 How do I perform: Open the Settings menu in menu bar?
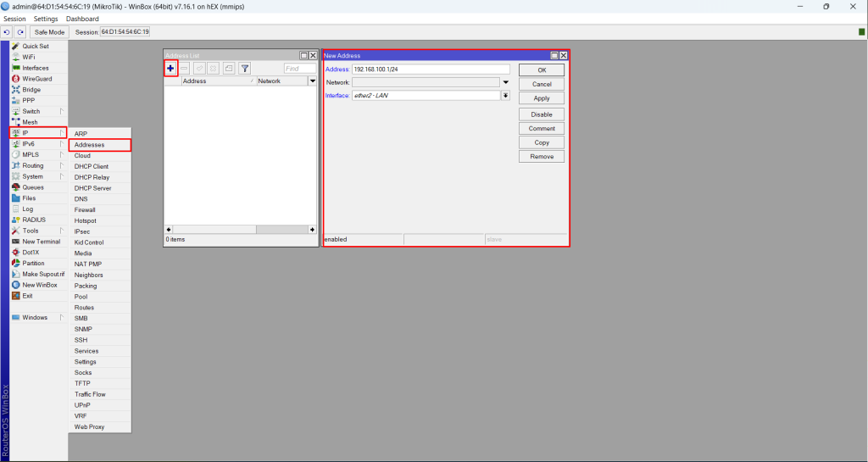(46, 19)
